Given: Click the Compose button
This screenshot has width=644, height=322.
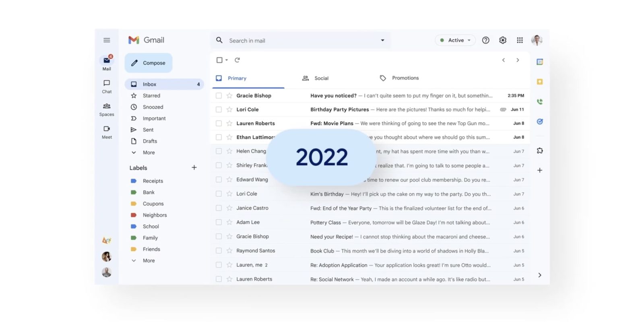Looking at the screenshot, I should (x=149, y=63).
